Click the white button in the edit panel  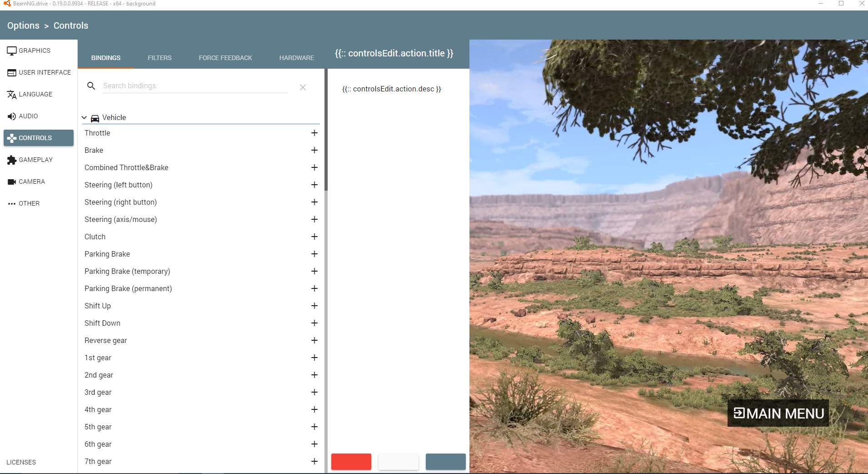click(x=399, y=462)
